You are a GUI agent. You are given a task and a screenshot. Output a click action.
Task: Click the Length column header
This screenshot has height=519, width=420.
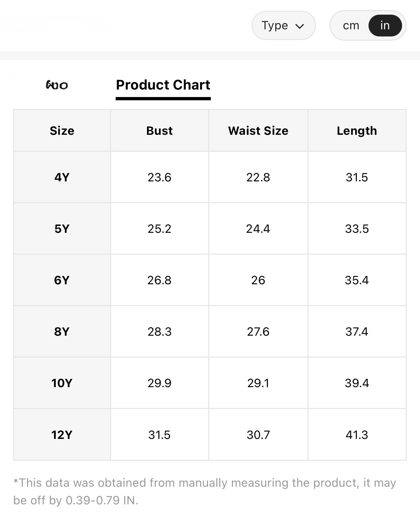coord(357,131)
